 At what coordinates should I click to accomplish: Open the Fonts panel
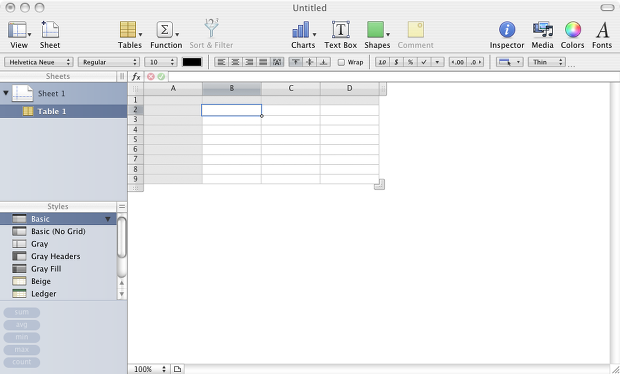pyautogui.click(x=602, y=35)
